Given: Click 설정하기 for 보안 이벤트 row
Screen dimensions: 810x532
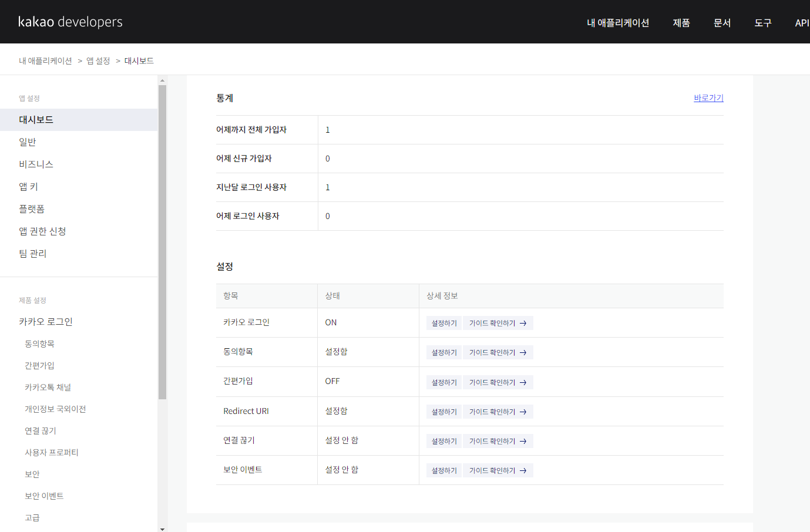Looking at the screenshot, I should click(x=444, y=470).
